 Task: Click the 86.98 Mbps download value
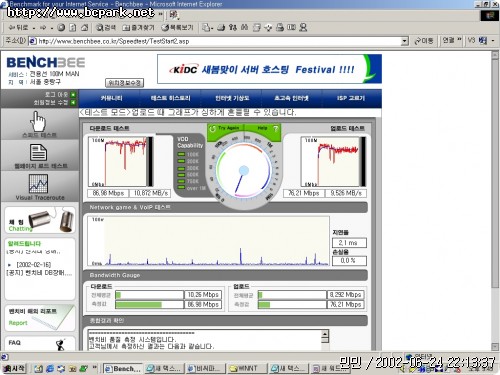(108, 193)
